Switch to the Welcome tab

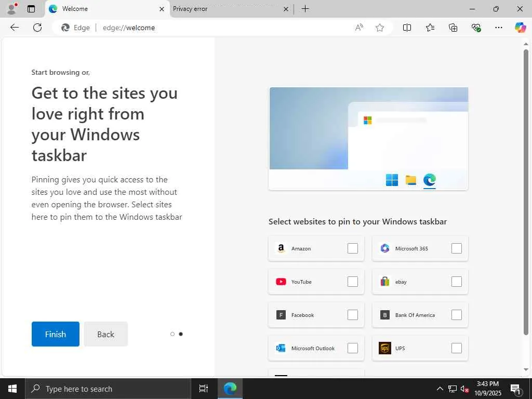107,9
